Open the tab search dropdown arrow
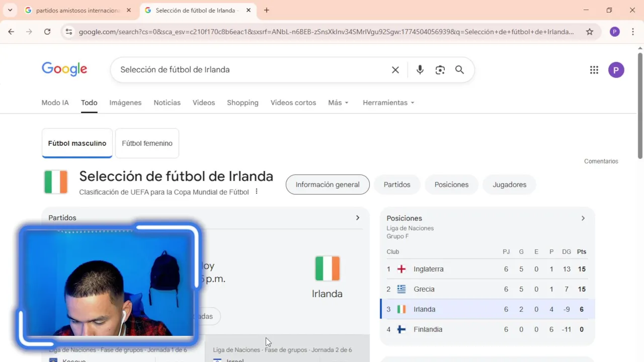 click(10, 10)
